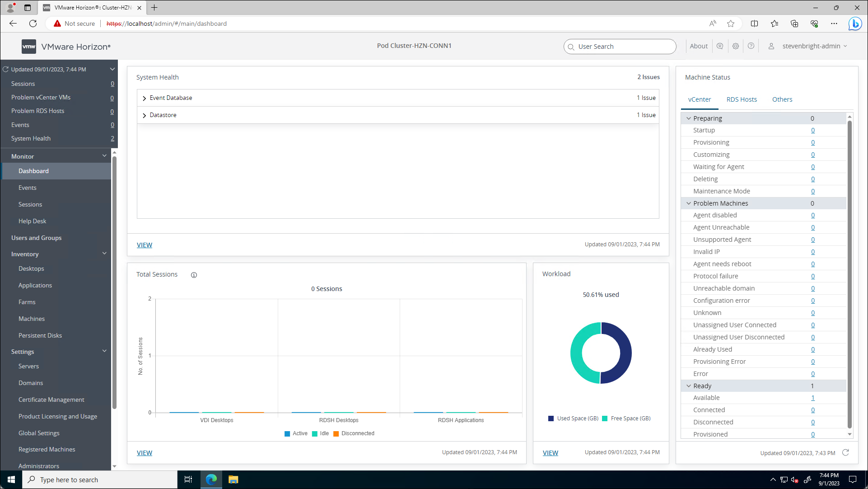Viewport: 868px width, 489px height.
Task: Toggle vCenter tab in Machine Status
Action: pyautogui.click(x=699, y=99)
